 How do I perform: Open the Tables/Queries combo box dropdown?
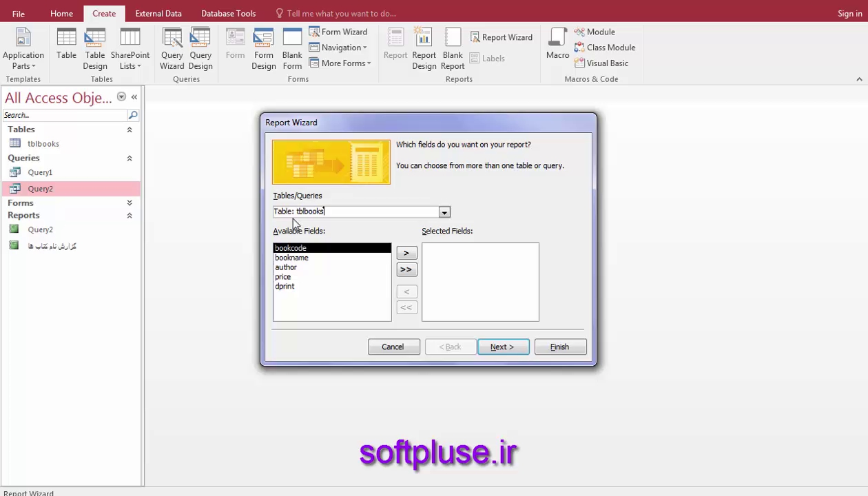[x=444, y=212]
